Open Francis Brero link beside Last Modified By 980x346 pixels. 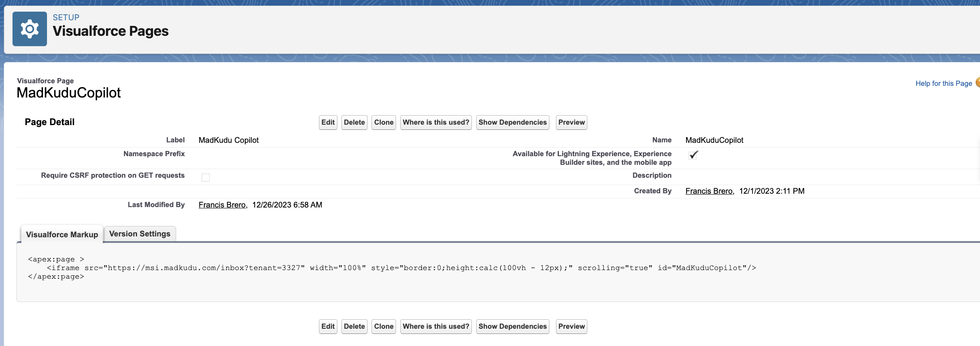[x=222, y=205]
